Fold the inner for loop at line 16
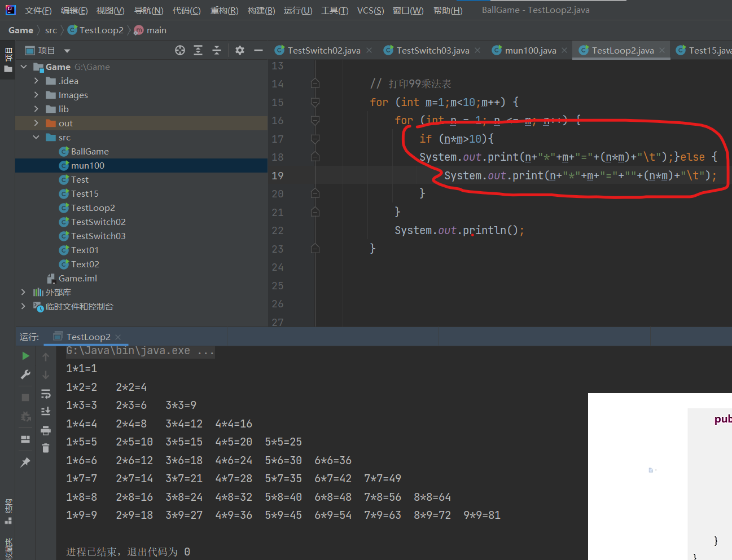 315,120
